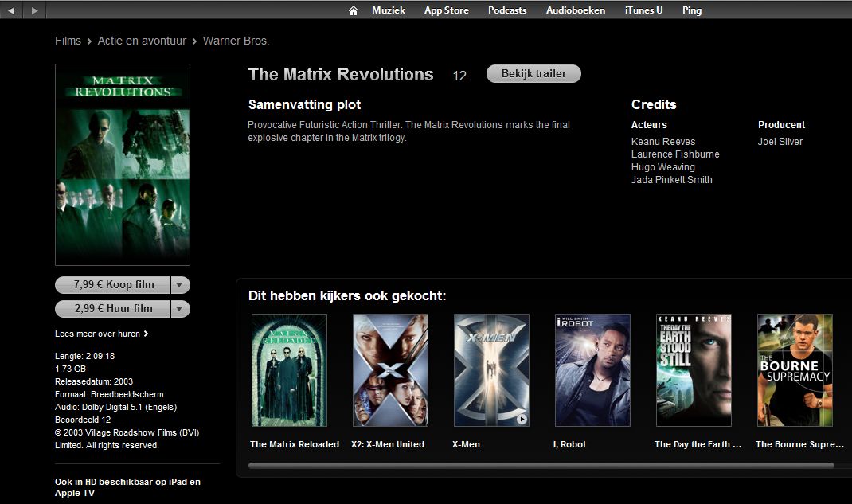The height and width of the screenshot is (504, 852).
Task: Open actor Laurence Fishburne's page
Action: pos(675,154)
